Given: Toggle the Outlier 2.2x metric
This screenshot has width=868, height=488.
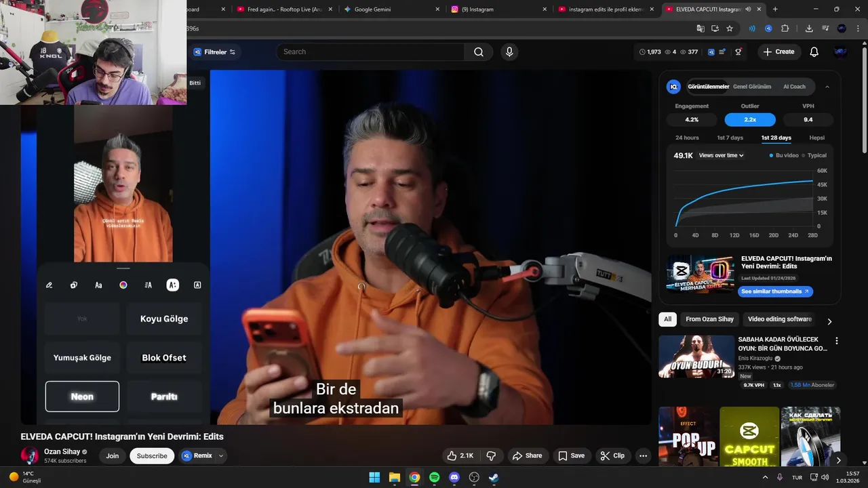Looking at the screenshot, I should pos(750,119).
